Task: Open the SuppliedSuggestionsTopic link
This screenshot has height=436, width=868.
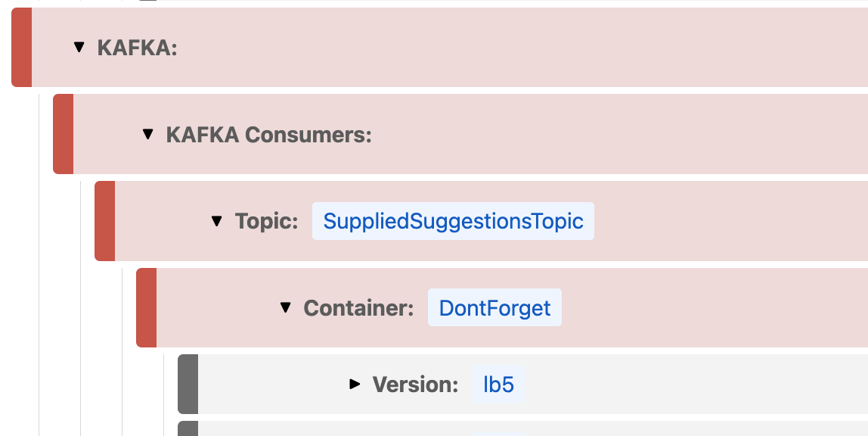Action: click(x=452, y=221)
